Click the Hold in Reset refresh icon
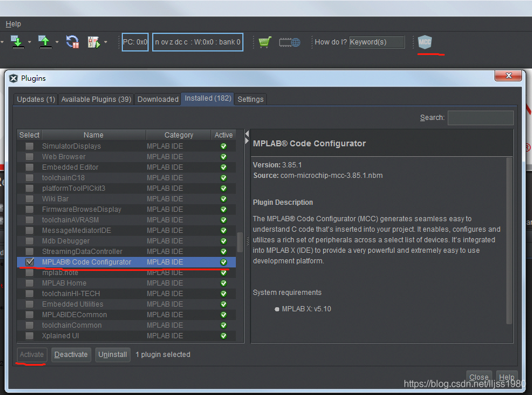The image size is (532, 395). pos(72,42)
